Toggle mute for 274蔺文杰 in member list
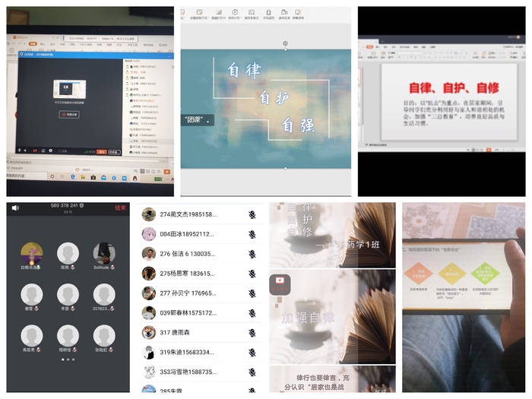Screen dimensions: 532x399 252,215
